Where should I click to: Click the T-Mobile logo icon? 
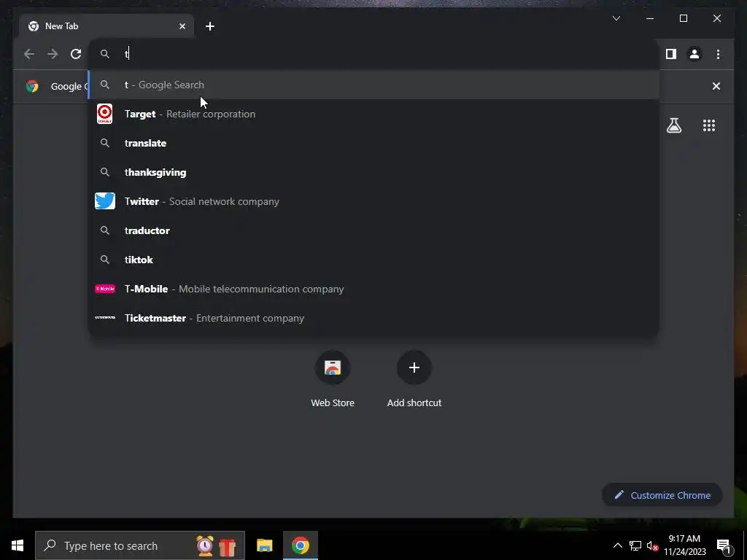105,289
